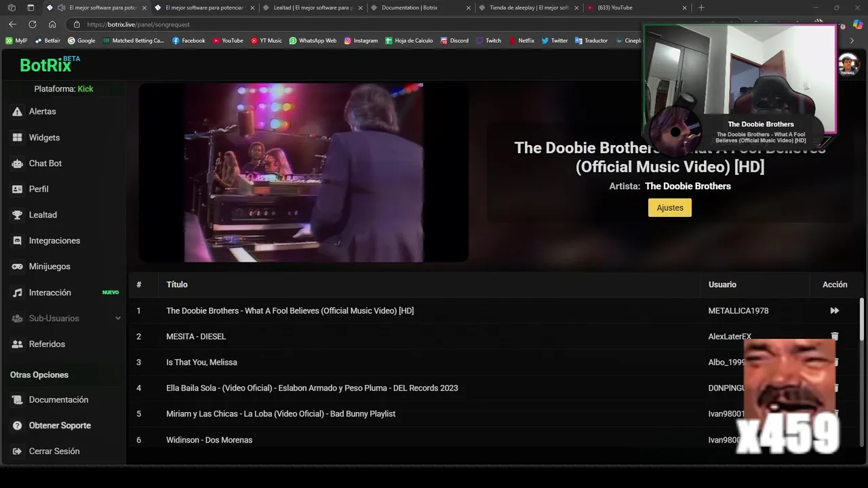Click the audio speaker icon on first tab
868x488 pixels.
click(62, 7)
